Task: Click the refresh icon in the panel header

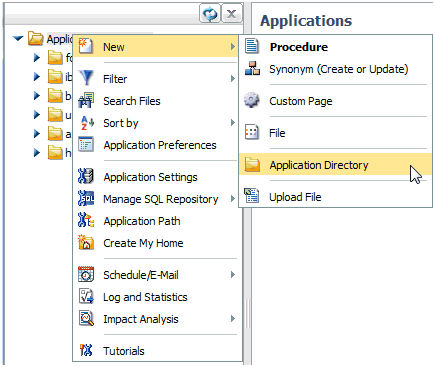Action: (210, 14)
